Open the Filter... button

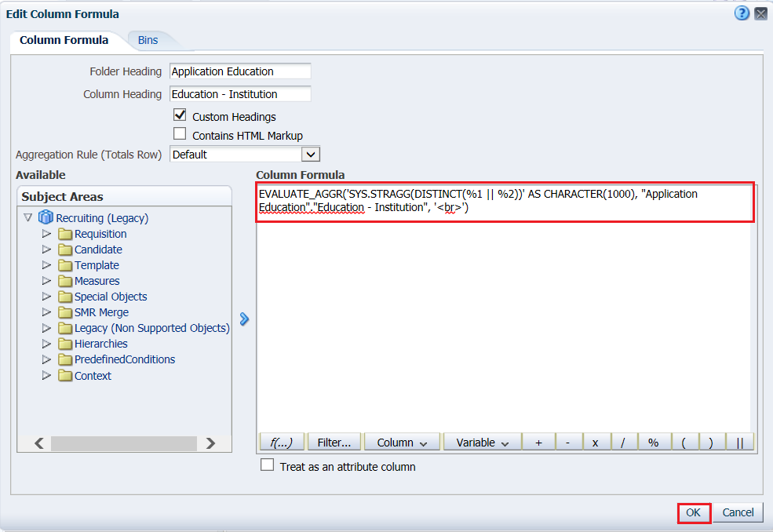tap(334, 443)
